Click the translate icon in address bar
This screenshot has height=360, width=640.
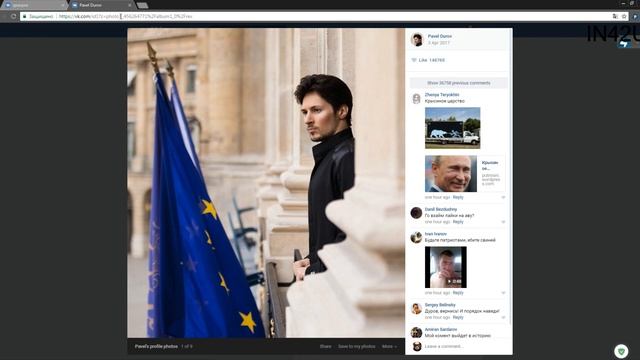pos(615,16)
